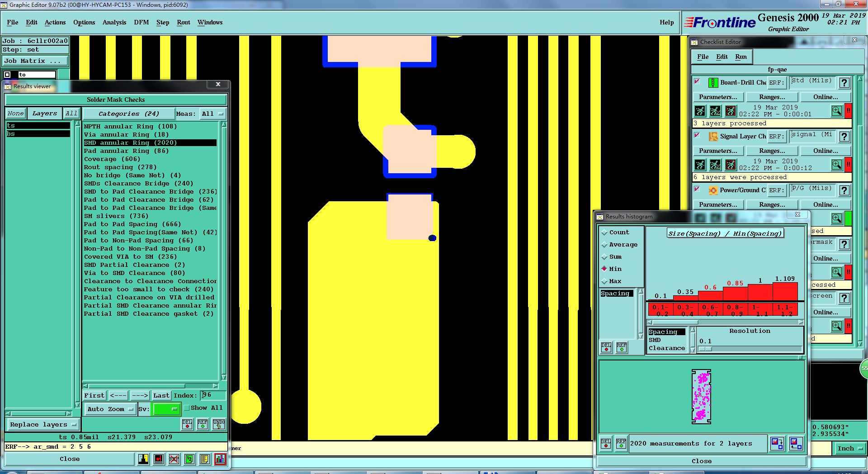The height and width of the screenshot is (474, 868).
Task: Click first histogram export icon at bottom
Action: pyautogui.click(x=777, y=444)
